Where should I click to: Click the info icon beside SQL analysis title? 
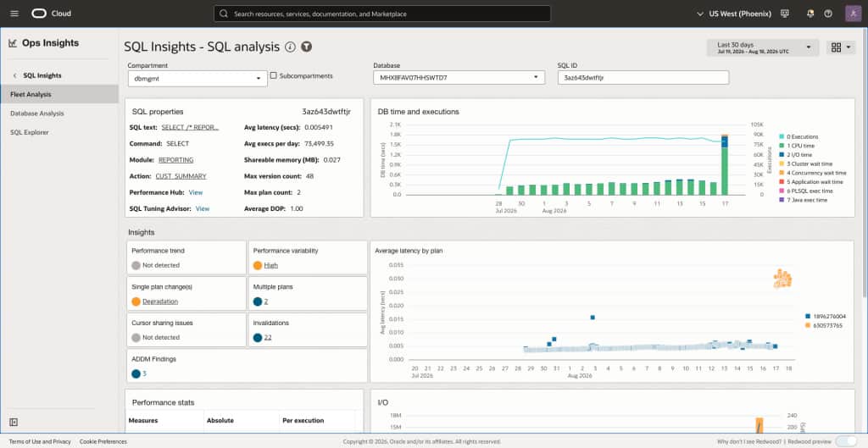tap(290, 47)
